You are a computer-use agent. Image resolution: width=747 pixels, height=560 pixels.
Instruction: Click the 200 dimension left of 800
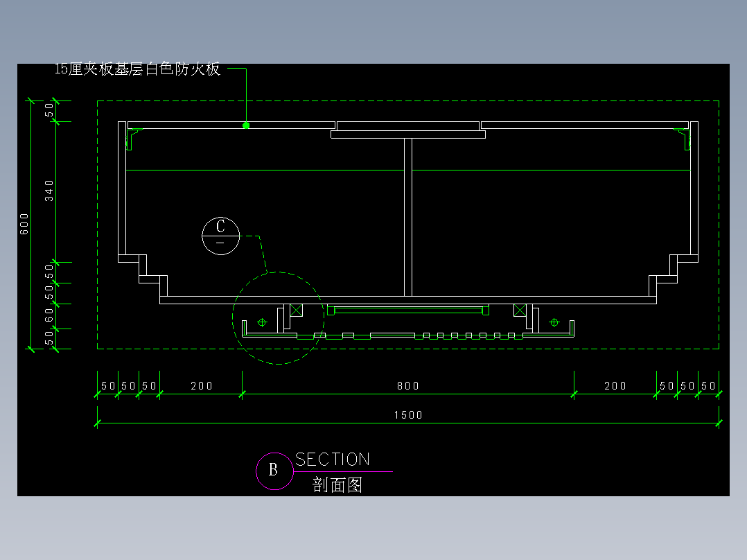tap(202, 386)
